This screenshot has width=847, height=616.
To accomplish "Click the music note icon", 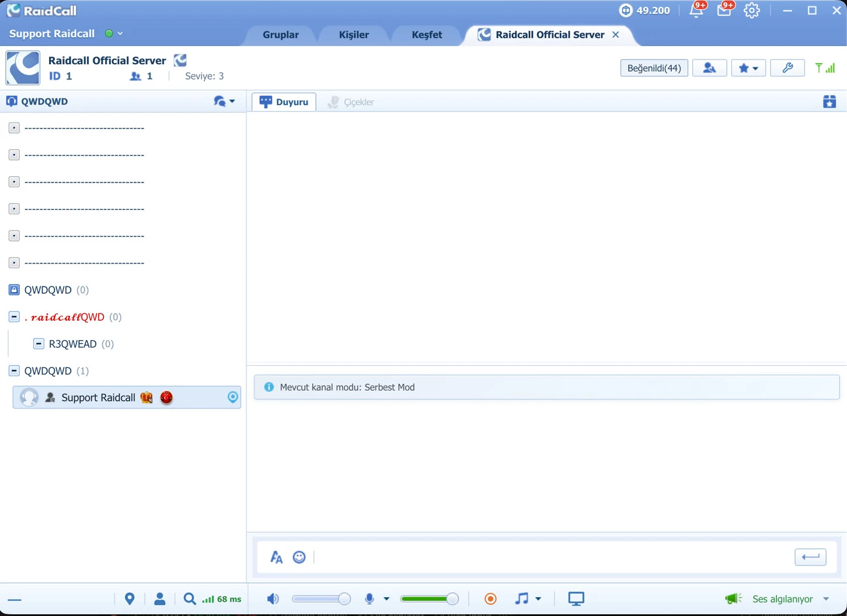I will tap(521, 599).
